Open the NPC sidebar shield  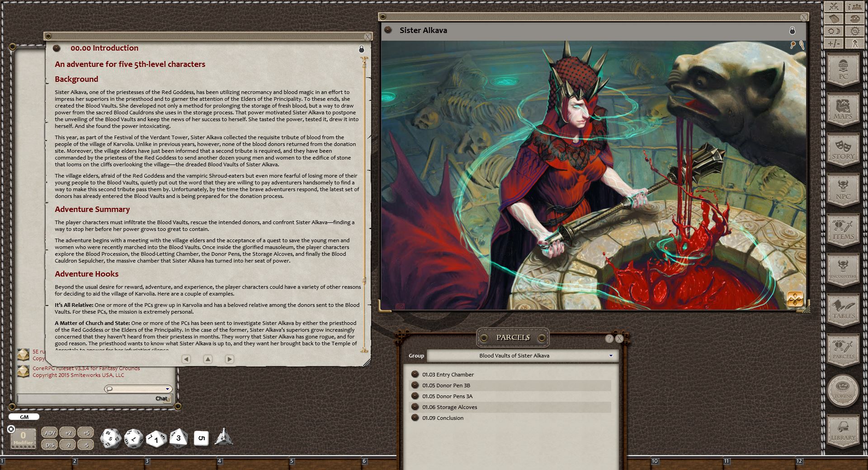(x=843, y=190)
